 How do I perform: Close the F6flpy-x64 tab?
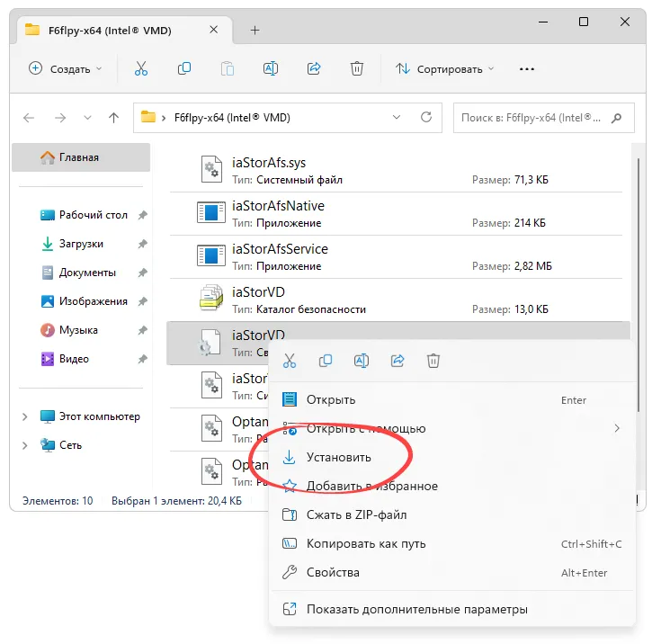tap(214, 30)
